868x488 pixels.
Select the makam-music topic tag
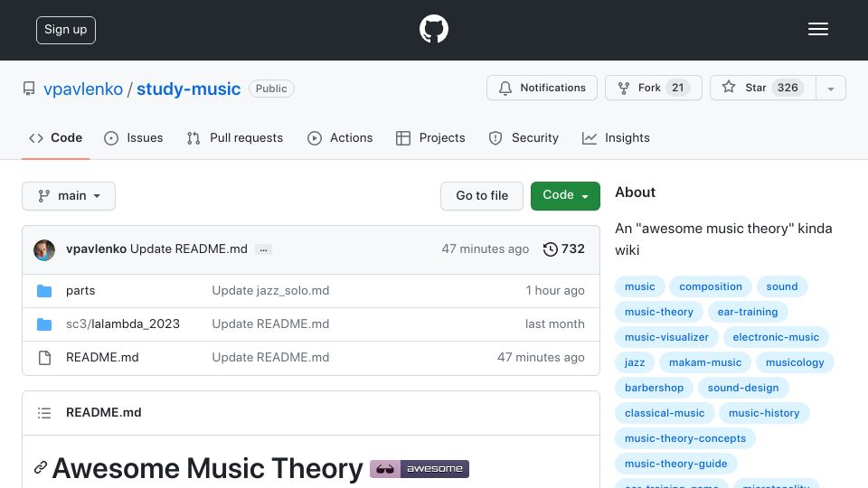(x=705, y=363)
